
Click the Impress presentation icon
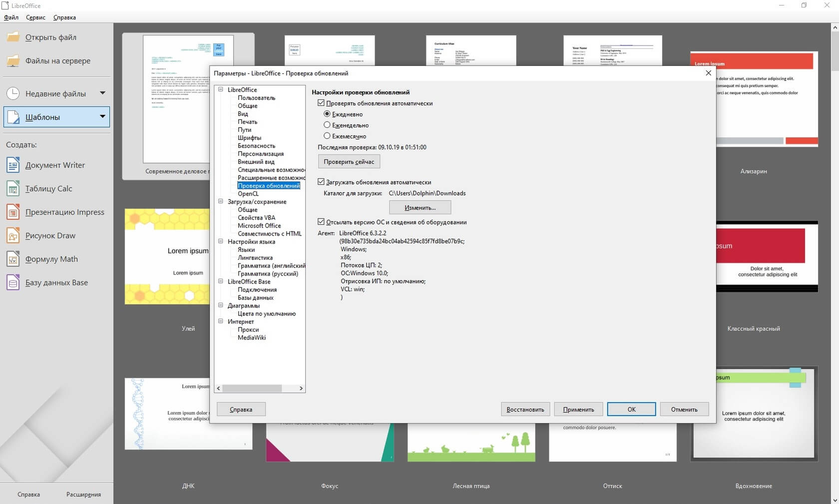pos(13,212)
